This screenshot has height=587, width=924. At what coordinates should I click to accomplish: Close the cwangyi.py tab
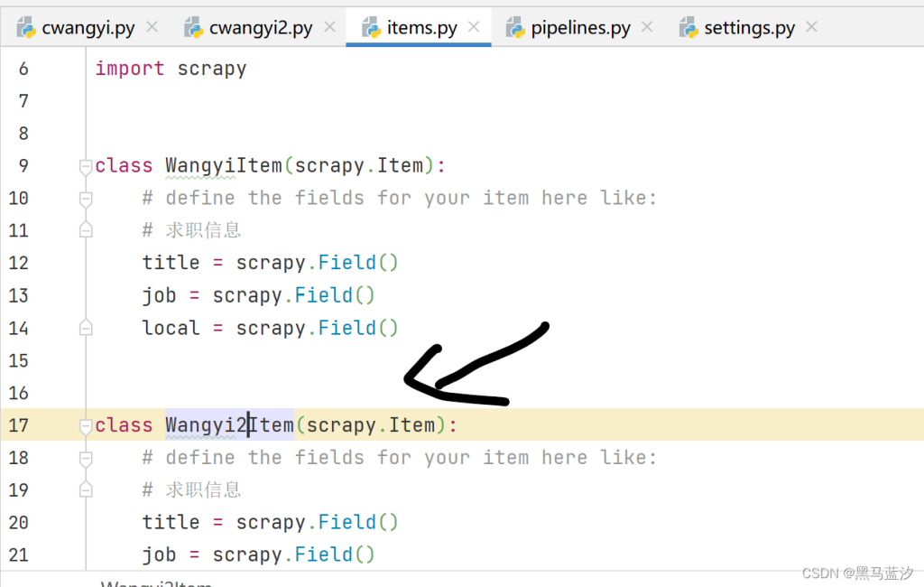[152, 27]
